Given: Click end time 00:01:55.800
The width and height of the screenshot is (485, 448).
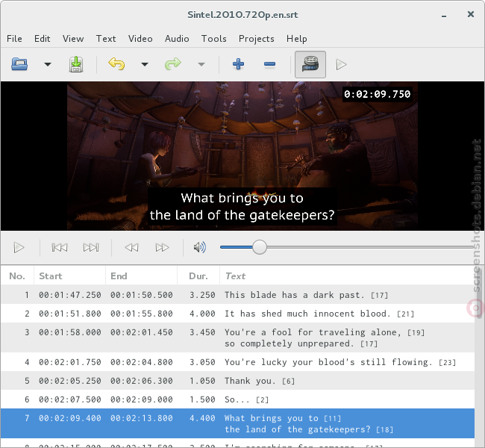Looking at the screenshot, I should tap(142, 314).
